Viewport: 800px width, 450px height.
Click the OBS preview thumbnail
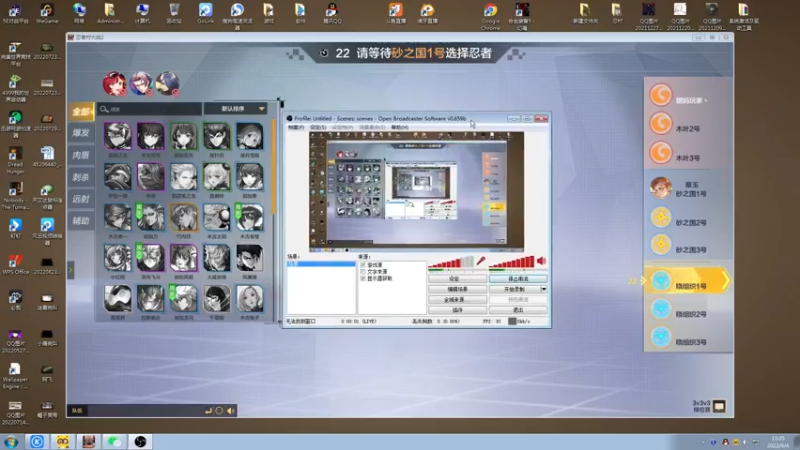416,191
